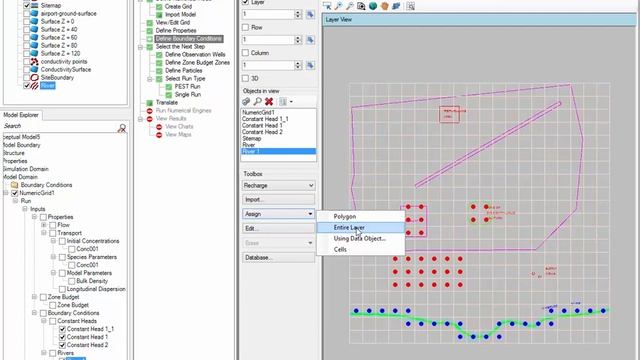Select NumericGrid1 in Objects in view list

[x=258, y=113]
